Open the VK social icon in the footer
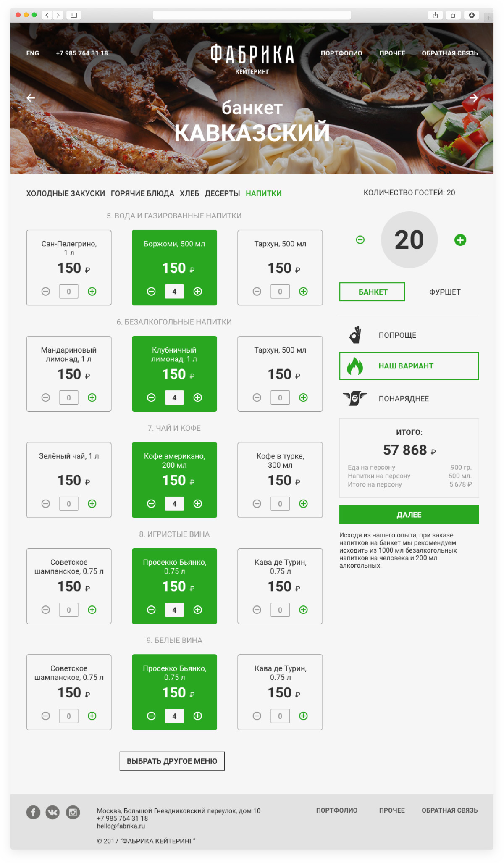504x863 pixels. coord(52,812)
